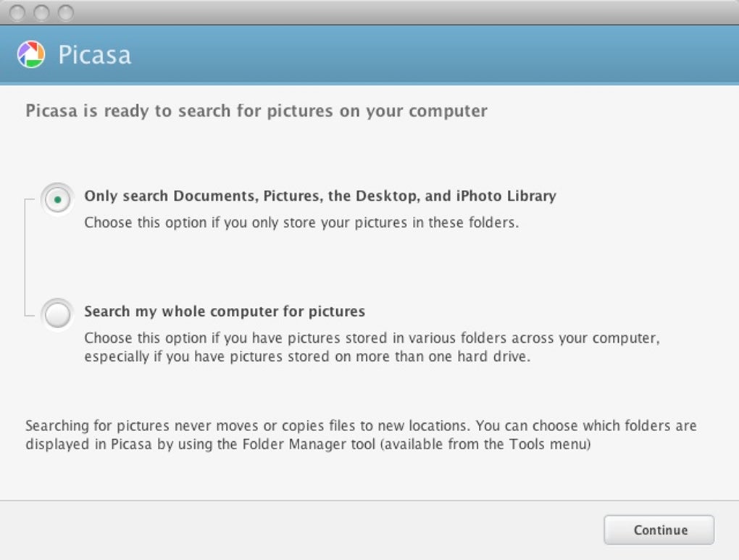This screenshot has height=560, width=739.
Task: Choose the whole computer search radio button
Action: pos(57,314)
